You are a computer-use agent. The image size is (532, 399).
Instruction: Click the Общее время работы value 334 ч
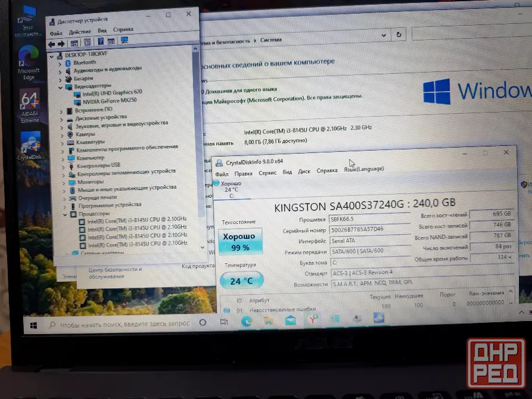[493, 257]
